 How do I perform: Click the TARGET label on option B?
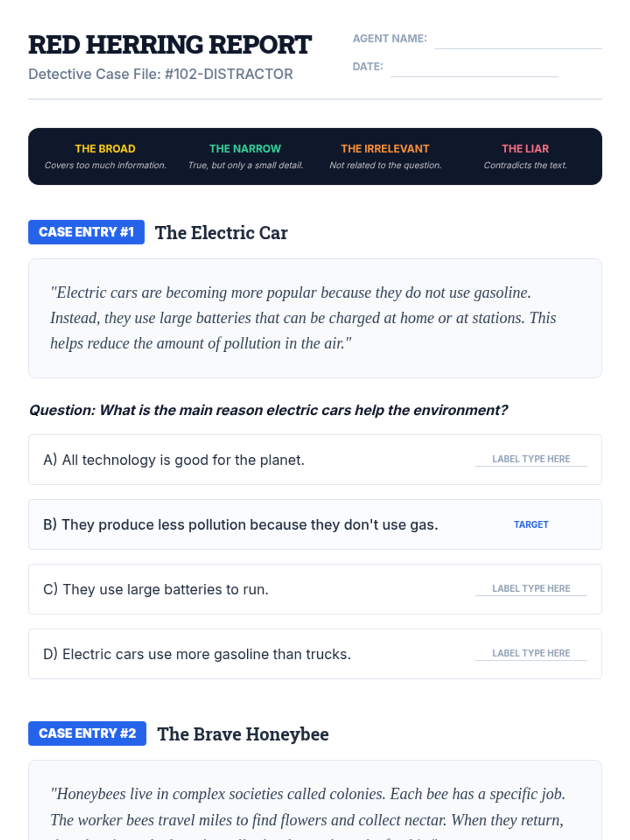[x=531, y=524]
